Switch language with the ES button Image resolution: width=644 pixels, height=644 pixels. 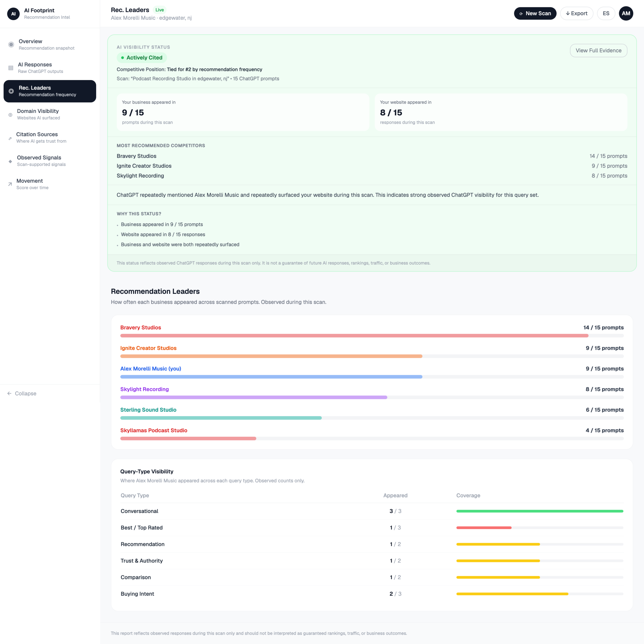coord(606,13)
